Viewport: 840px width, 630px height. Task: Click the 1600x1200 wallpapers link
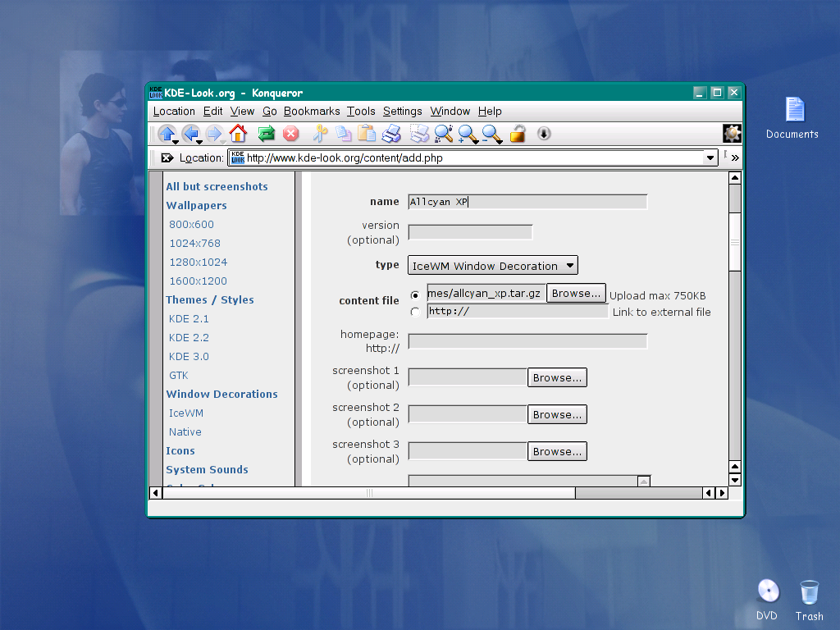pyautogui.click(x=198, y=281)
